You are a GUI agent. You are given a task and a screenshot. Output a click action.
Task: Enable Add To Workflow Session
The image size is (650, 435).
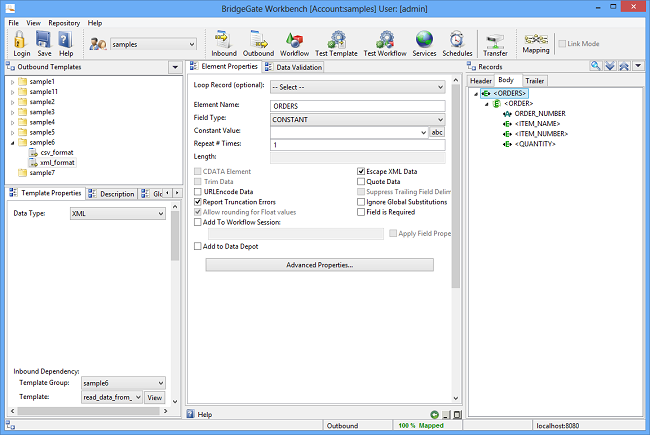[x=198, y=222]
